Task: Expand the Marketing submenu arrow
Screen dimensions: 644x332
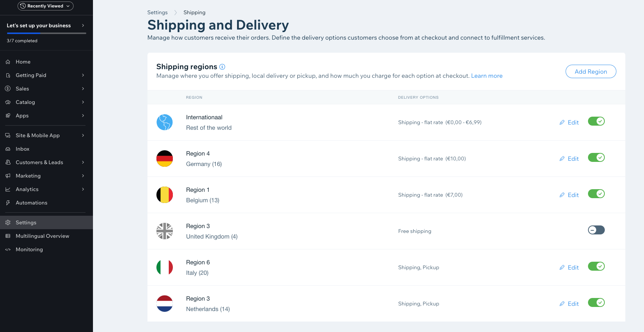Action: [83, 176]
